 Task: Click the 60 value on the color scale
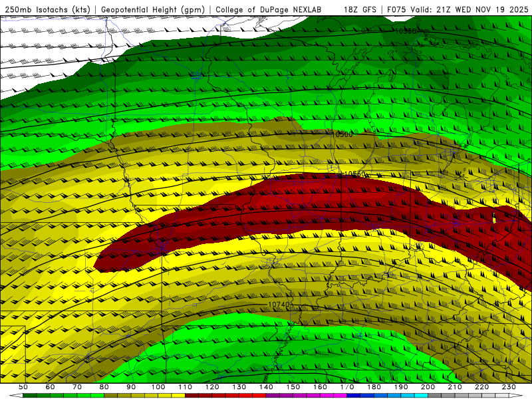(50, 387)
